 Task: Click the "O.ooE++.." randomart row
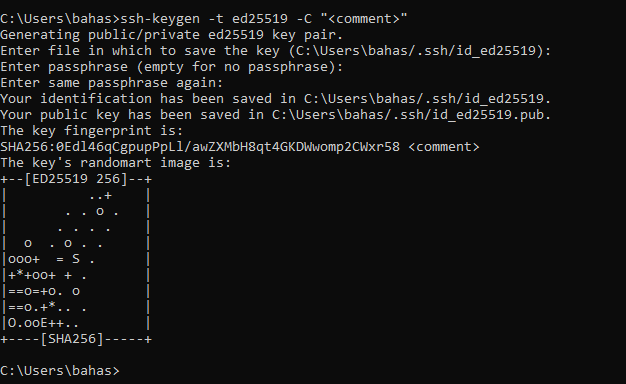[x=76, y=323]
